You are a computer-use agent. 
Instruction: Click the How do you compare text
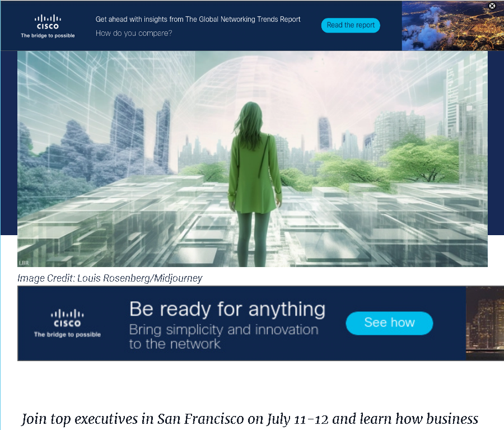(x=134, y=33)
